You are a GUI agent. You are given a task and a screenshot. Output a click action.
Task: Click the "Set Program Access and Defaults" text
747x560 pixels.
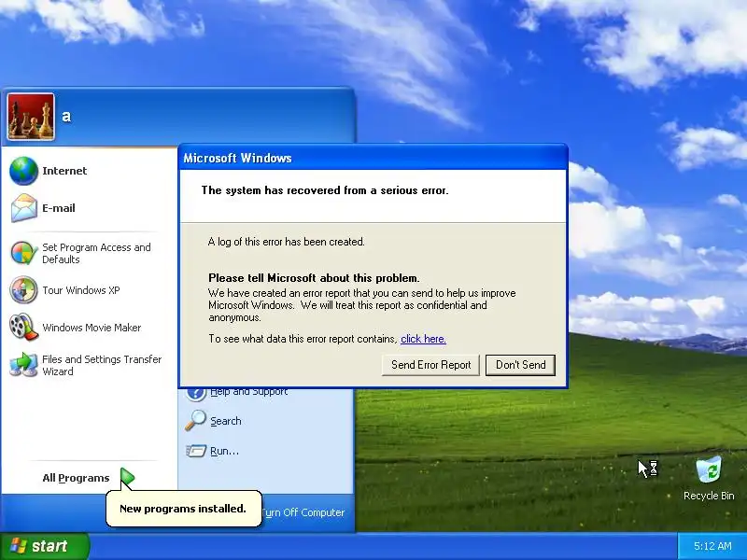[x=96, y=253]
